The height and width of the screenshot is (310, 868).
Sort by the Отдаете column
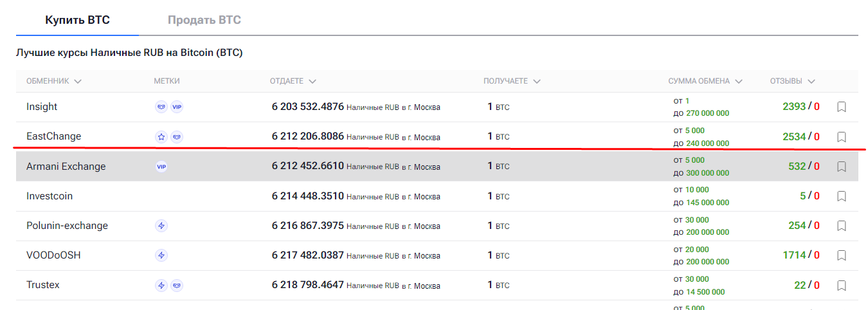[x=293, y=81]
